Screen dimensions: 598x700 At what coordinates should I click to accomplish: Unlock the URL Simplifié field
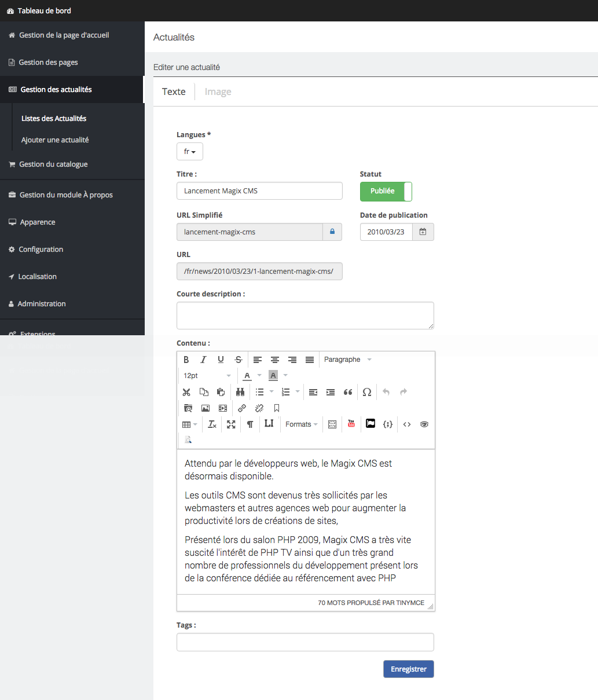tap(332, 232)
